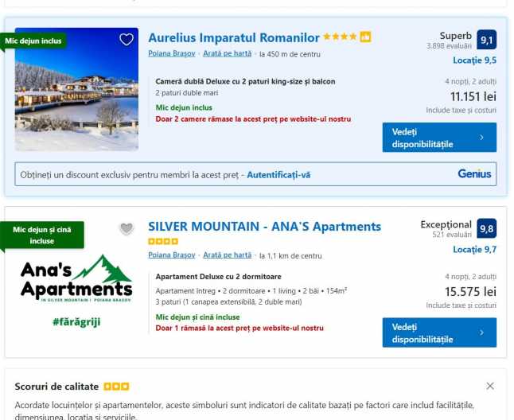
Task: Toggle heart on SILVER MOUNTAIN listing
Action: [126, 229]
